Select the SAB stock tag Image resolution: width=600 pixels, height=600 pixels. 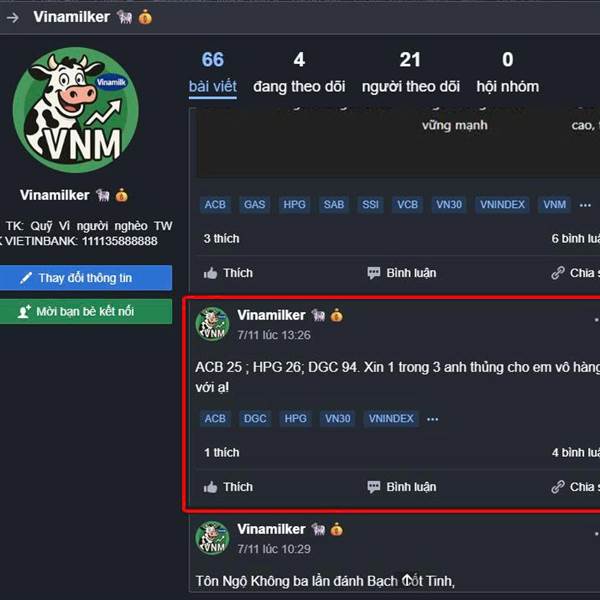(334, 205)
